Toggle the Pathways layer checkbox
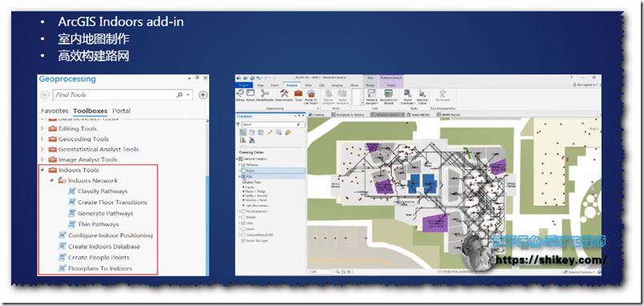The image size is (644, 306). 244,165
